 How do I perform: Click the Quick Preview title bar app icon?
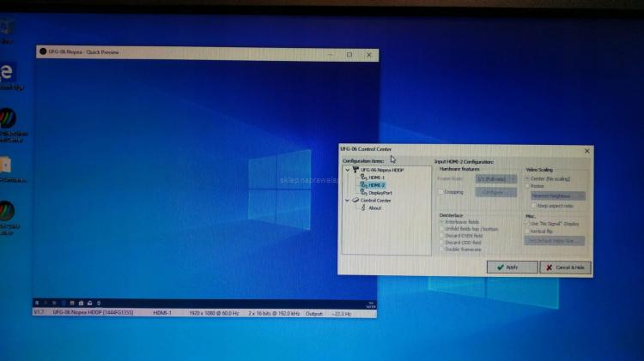(x=43, y=51)
